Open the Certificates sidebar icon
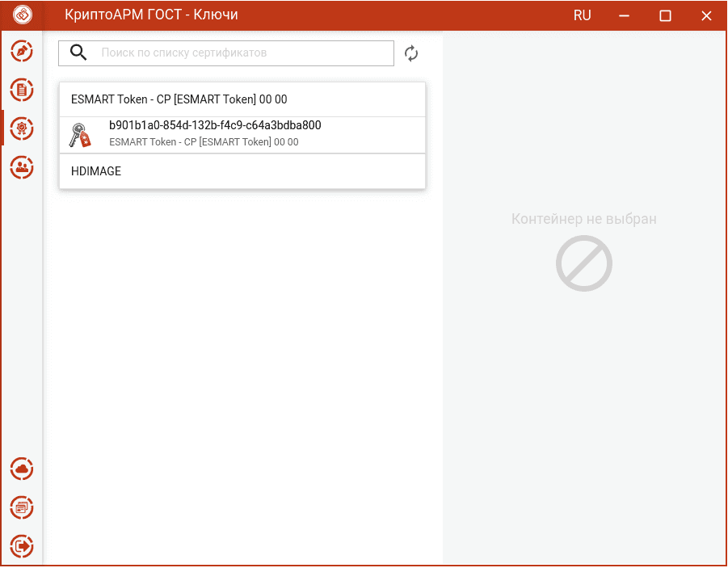The width and height of the screenshot is (728, 568). tap(22, 128)
